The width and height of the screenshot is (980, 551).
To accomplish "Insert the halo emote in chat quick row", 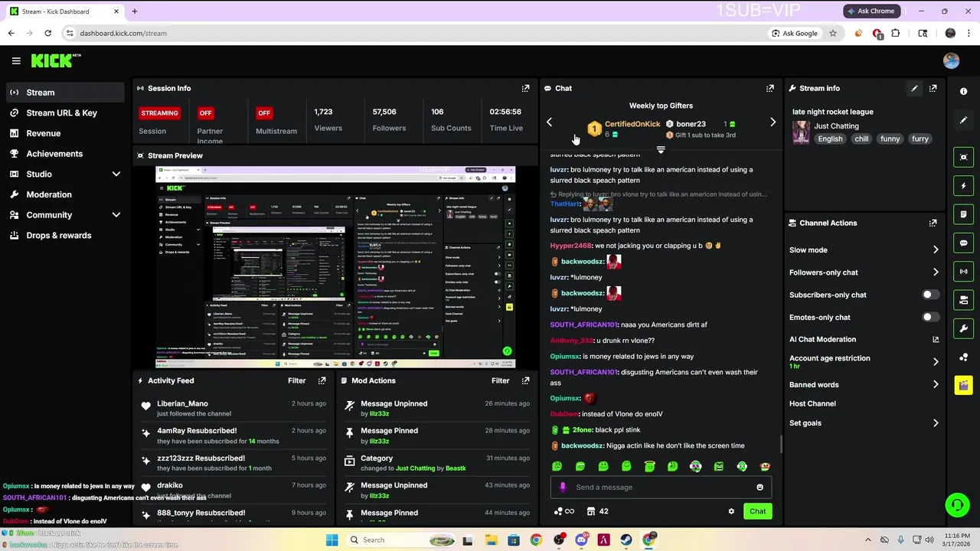I will pyautogui.click(x=649, y=466).
